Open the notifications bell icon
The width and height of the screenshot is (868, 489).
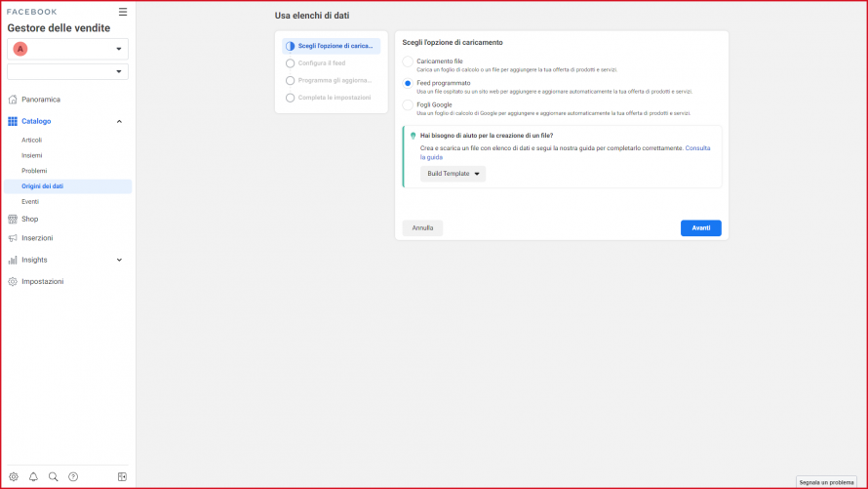point(33,476)
